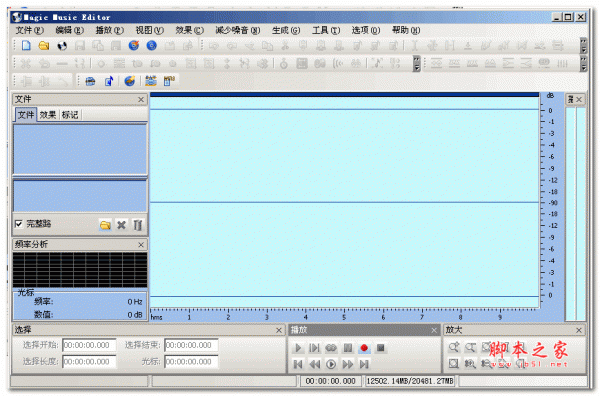Pause playback in the 播放 panel

point(348,348)
